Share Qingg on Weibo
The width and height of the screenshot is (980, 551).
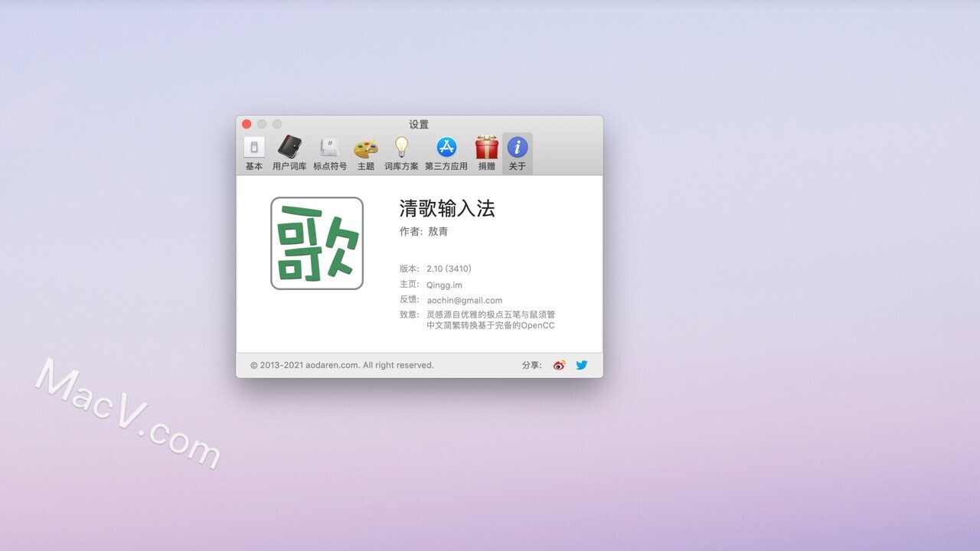point(559,365)
